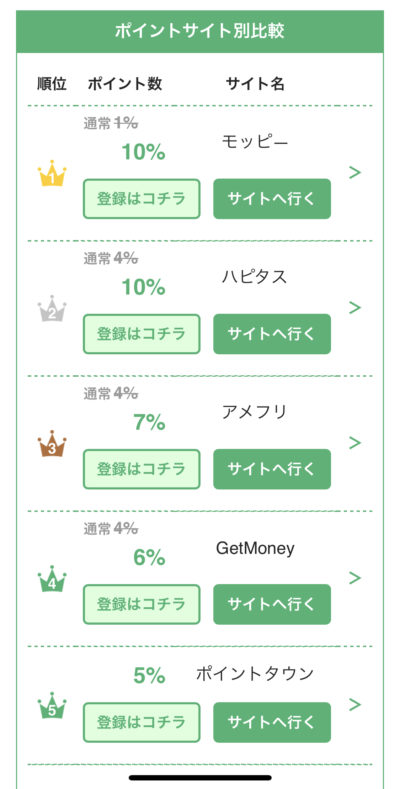This screenshot has width=400, height=789.
Task: Click the silver rank 2 crown icon
Action: click(52, 308)
